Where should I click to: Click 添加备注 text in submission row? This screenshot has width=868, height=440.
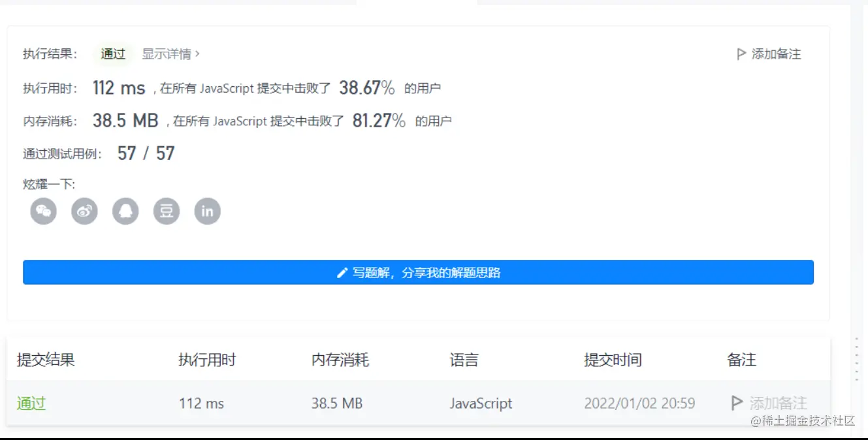[x=779, y=403]
